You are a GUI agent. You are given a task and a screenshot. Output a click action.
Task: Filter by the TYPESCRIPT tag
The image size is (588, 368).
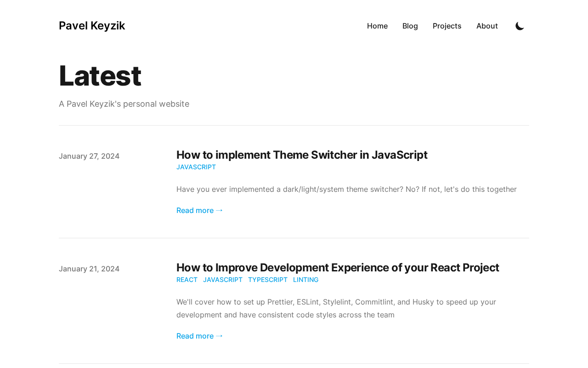coord(268,280)
